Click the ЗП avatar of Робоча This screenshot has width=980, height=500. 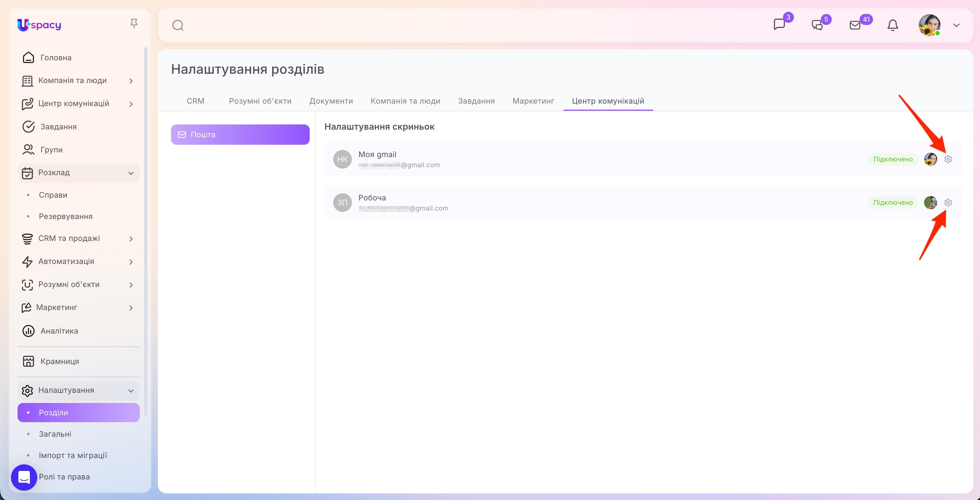click(x=342, y=202)
